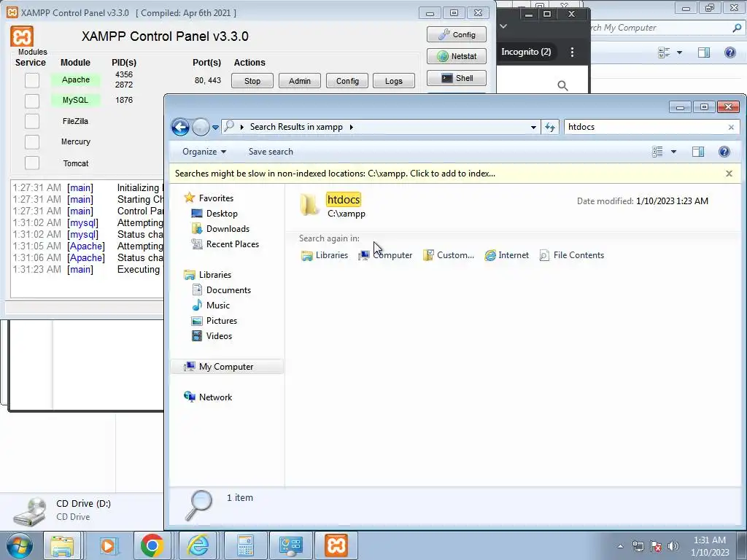The width and height of the screenshot is (747, 560).
Task: Click the refresh button beside the address bar
Action: coord(550,127)
